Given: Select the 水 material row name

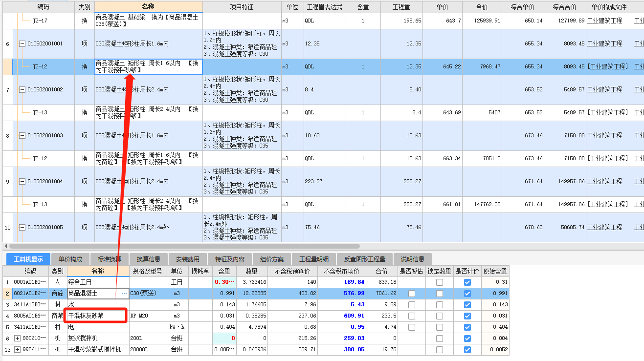Looking at the screenshot, I should [x=98, y=305].
